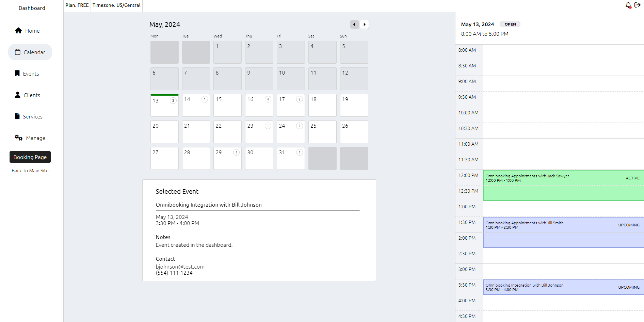Screen dimensions: 644x322
Task: Click the event count badge on May 17
Action: [299, 99]
